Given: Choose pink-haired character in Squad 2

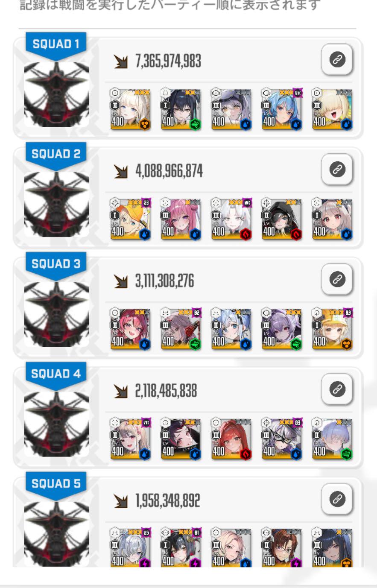Looking at the screenshot, I should pos(181,219).
